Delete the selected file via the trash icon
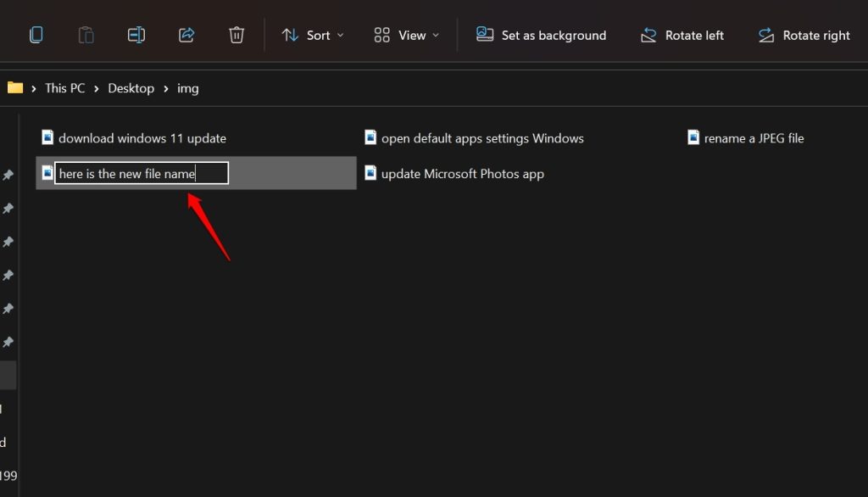This screenshot has height=497, width=868. 236,35
